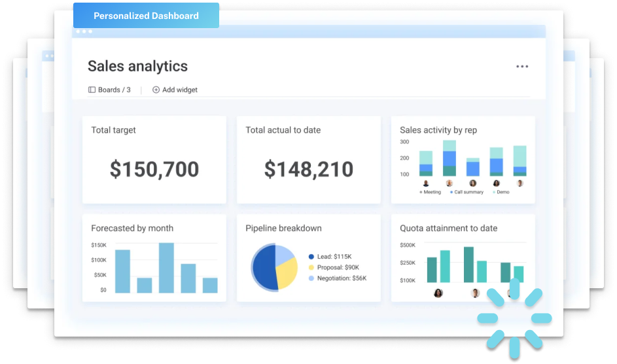617x364 pixels.
Task: Click the Boards icon beside Boards / 3
Action: point(92,90)
